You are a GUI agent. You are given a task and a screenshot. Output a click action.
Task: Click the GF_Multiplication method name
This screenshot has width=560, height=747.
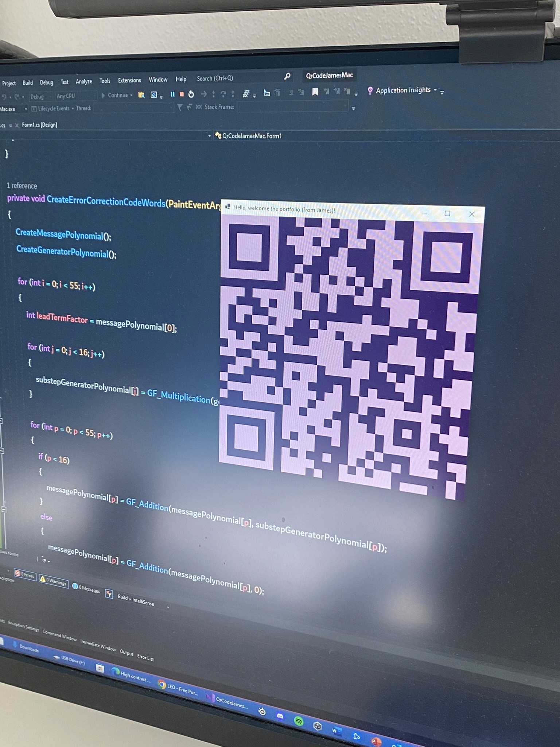[x=179, y=397]
